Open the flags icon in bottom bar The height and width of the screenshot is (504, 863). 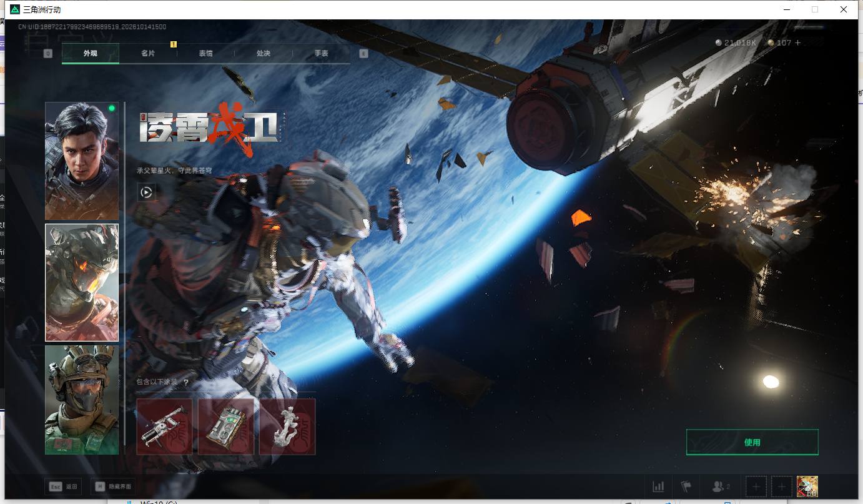[686, 487]
